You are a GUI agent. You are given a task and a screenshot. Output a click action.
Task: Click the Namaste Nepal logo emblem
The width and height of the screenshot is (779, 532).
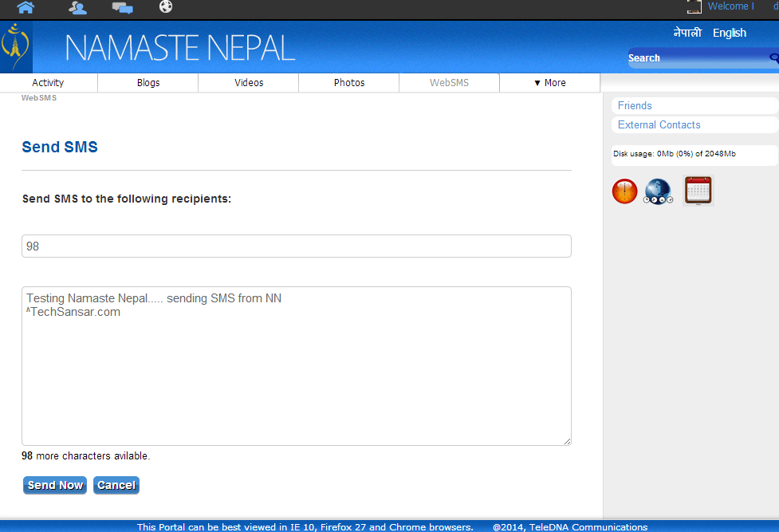pyautogui.click(x=15, y=47)
